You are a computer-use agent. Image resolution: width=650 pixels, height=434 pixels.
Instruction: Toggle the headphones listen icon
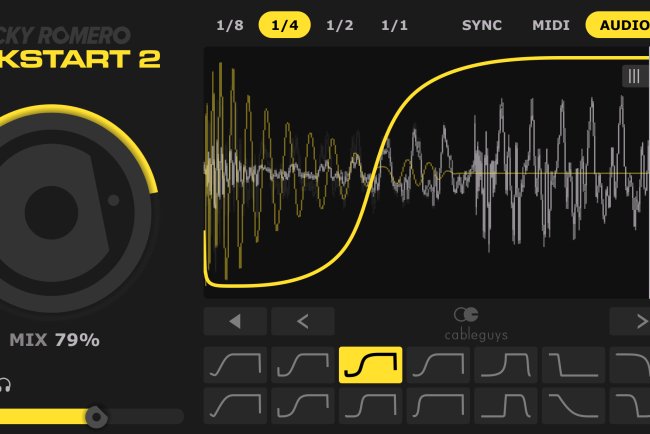pyautogui.click(x=5, y=384)
